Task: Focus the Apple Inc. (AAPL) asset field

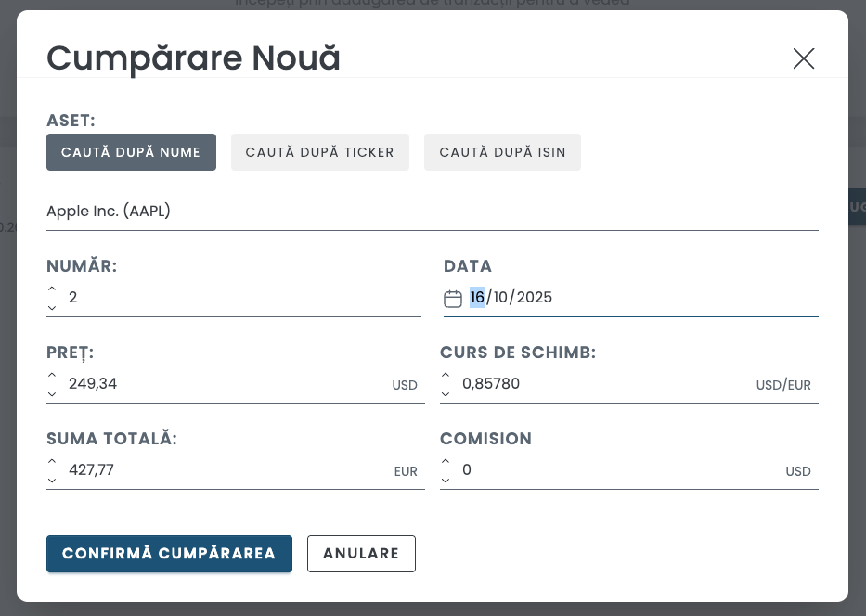Action: point(432,212)
